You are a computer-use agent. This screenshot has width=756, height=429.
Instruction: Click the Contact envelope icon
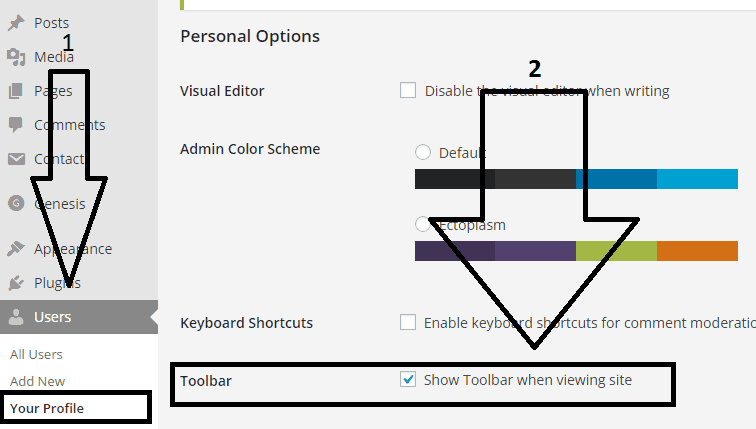[15, 159]
